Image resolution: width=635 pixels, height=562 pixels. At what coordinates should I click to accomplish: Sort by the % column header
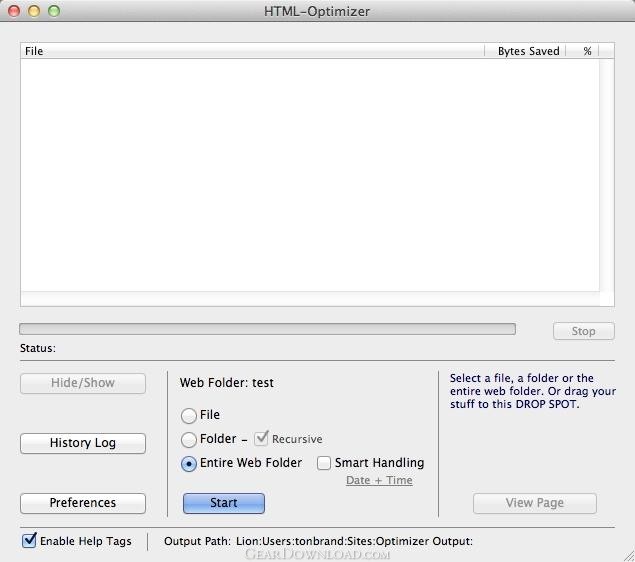[x=582, y=51]
